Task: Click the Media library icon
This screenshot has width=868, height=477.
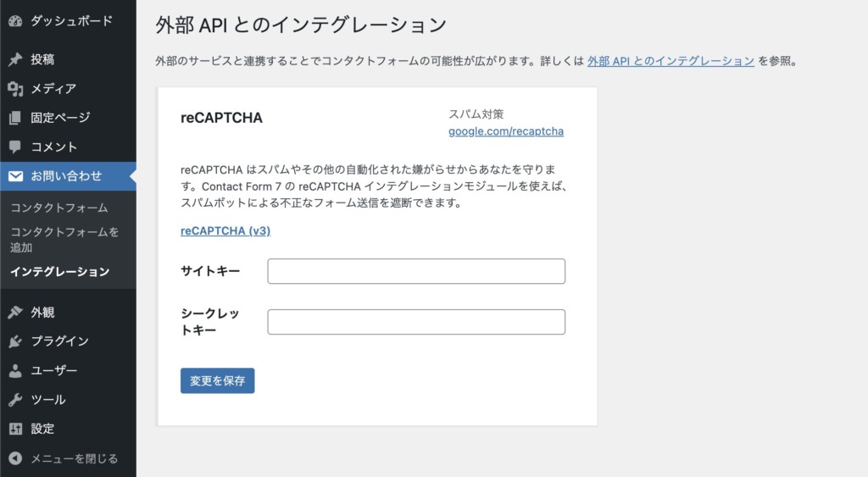Action: coord(15,89)
